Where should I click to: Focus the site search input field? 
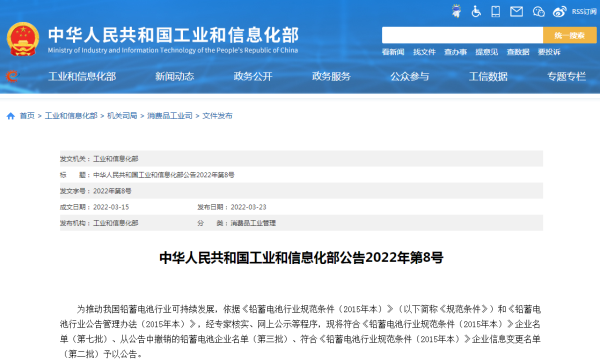[462, 35]
